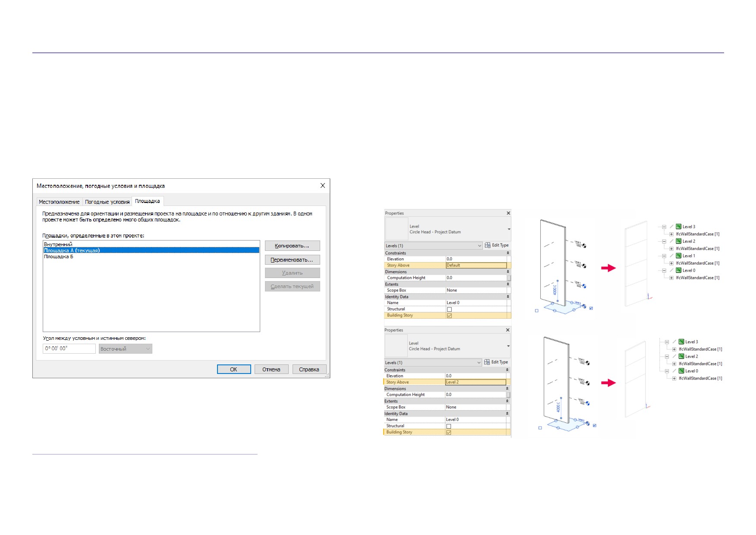Viewport: 756px width, 535px height.
Task: Click the Удалить button
Action: [x=292, y=273]
